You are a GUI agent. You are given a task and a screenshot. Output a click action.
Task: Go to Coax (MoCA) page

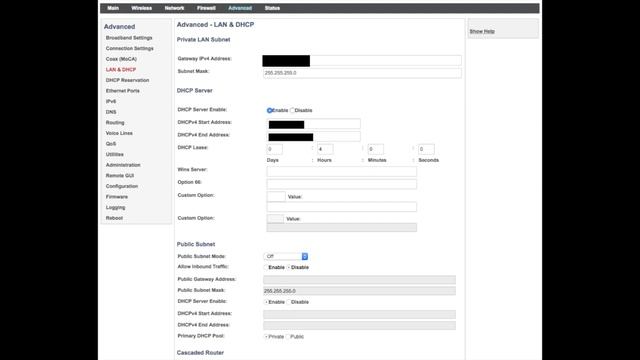click(121, 59)
